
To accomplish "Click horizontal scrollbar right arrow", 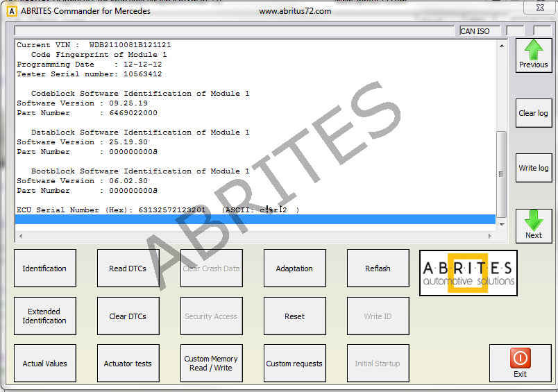I will [x=490, y=236].
